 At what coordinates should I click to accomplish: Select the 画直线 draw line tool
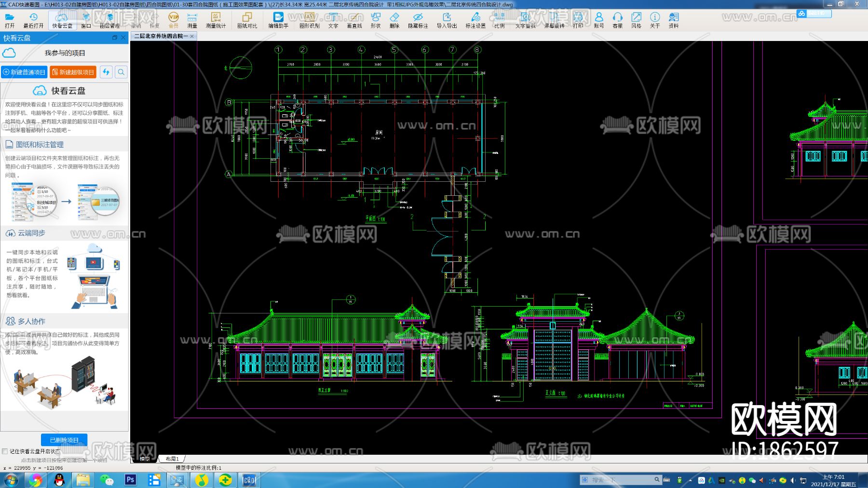tap(354, 20)
